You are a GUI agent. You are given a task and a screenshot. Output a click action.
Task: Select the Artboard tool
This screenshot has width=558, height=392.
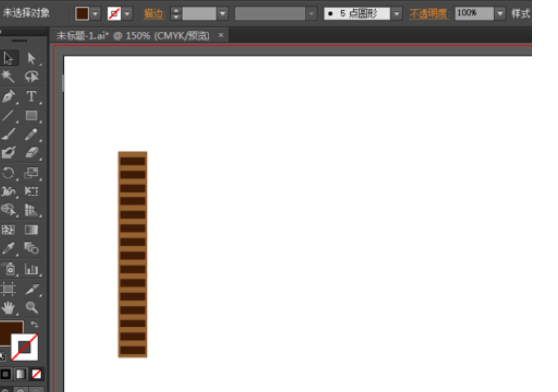(x=8, y=289)
